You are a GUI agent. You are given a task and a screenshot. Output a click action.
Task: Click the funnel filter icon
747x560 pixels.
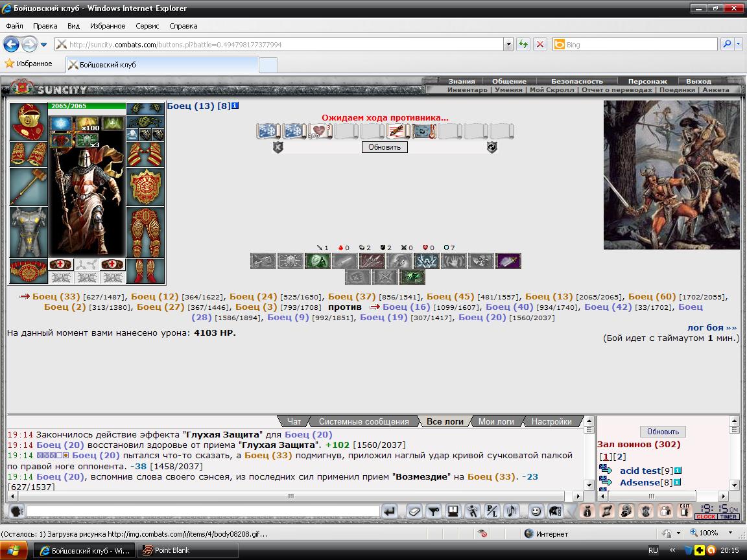[434, 511]
